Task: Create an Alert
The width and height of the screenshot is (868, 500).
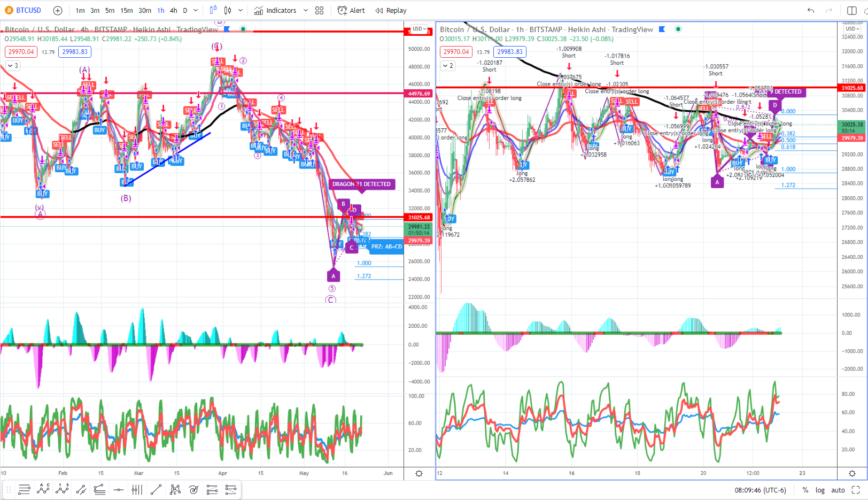Action: point(351,10)
